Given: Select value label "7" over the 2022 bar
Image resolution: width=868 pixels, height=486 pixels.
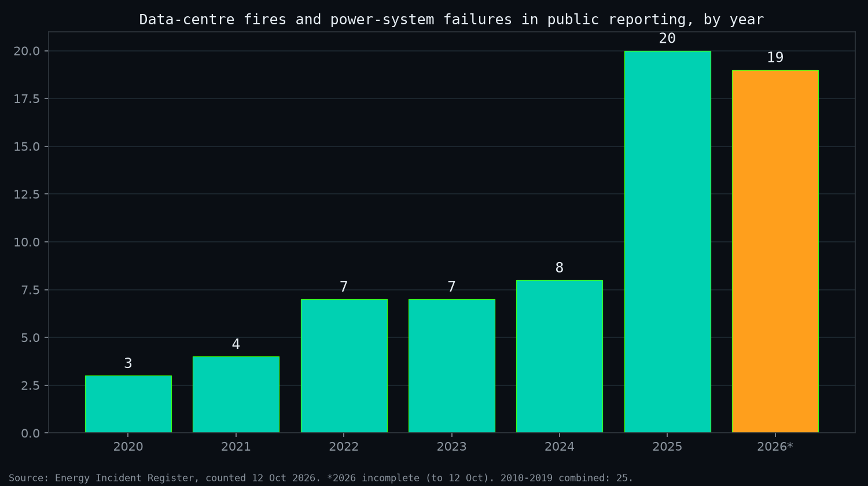Looking at the screenshot, I should pyautogui.click(x=344, y=287).
